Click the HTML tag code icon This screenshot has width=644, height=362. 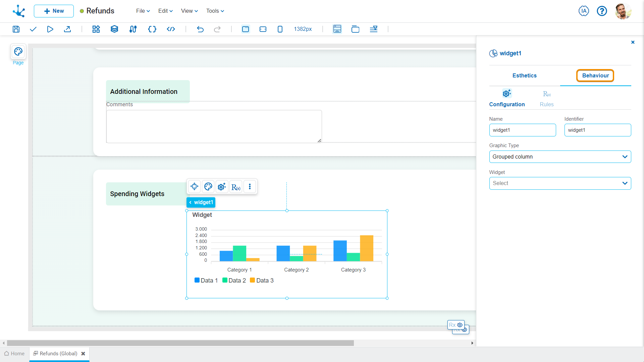(171, 29)
